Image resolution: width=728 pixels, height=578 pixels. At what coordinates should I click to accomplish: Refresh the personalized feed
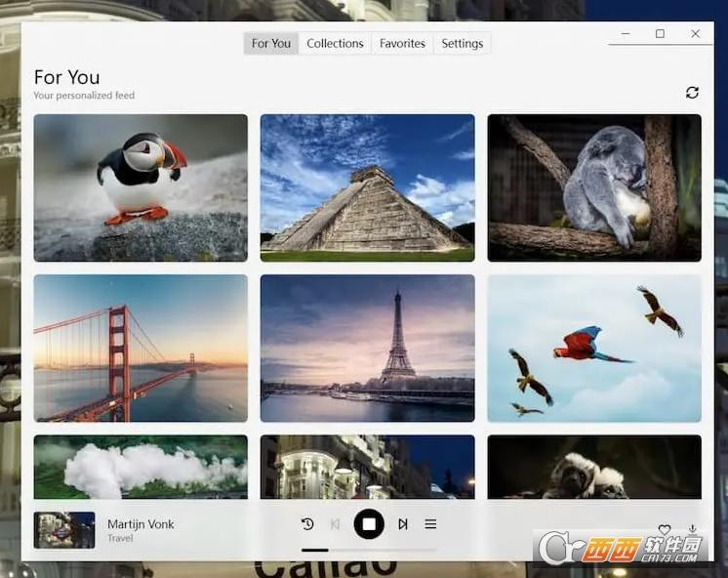click(x=692, y=93)
